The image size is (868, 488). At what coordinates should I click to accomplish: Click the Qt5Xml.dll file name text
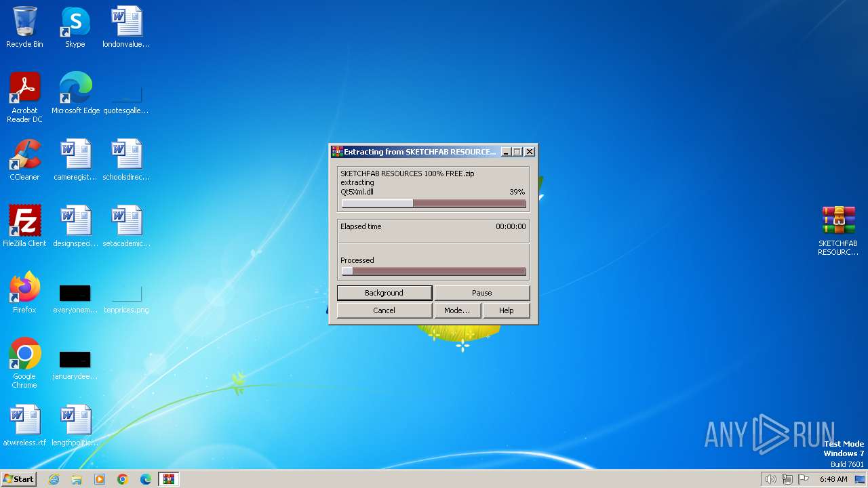tap(357, 192)
